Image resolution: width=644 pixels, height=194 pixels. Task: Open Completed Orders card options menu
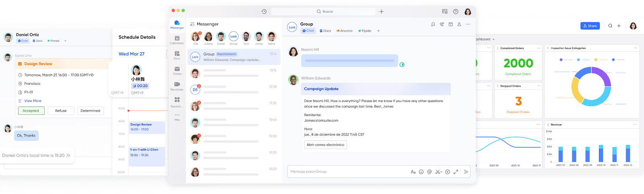pyautogui.click(x=539, y=48)
